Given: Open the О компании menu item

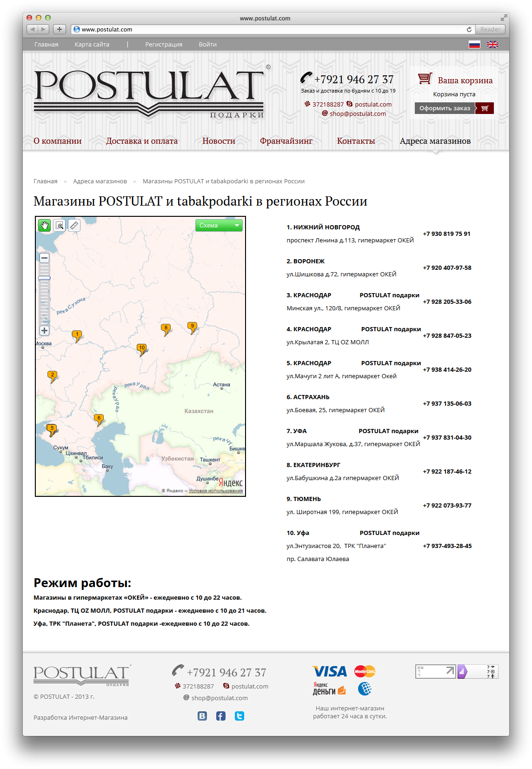Looking at the screenshot, I should (x=57, y=141).
